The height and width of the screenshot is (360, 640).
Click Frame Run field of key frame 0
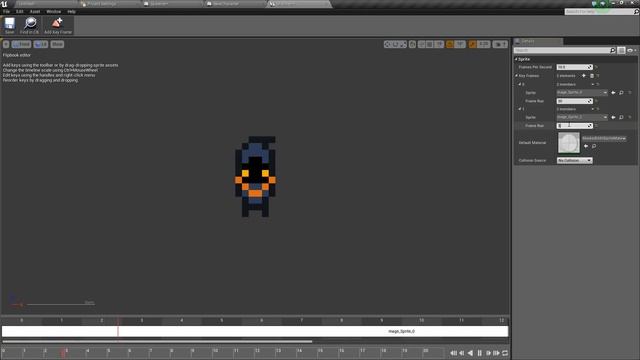[574, 101]
